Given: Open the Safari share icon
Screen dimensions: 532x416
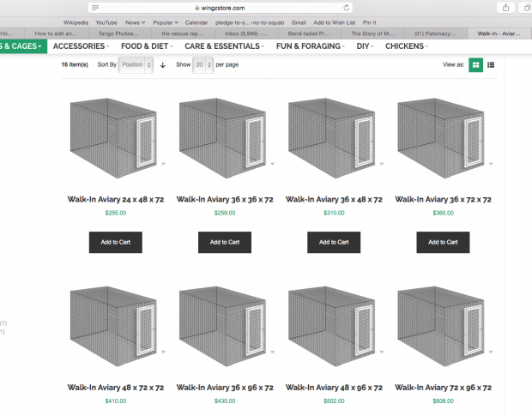Looking at the screenshot, I should point(506,8).
